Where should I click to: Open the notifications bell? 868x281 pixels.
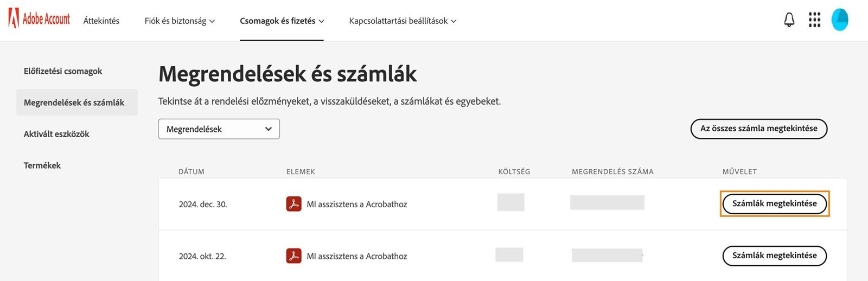click(x=789, y=20)
